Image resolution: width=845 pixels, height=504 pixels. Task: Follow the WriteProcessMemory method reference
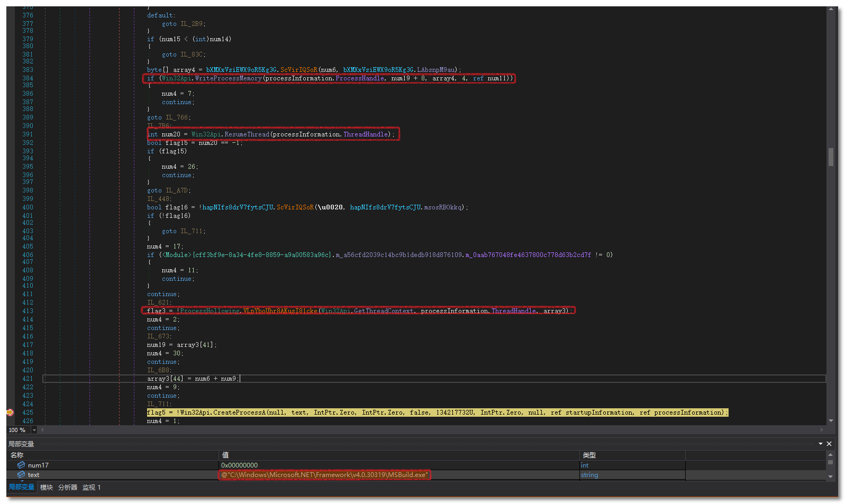pyautogui.click(x=228, y=78)
